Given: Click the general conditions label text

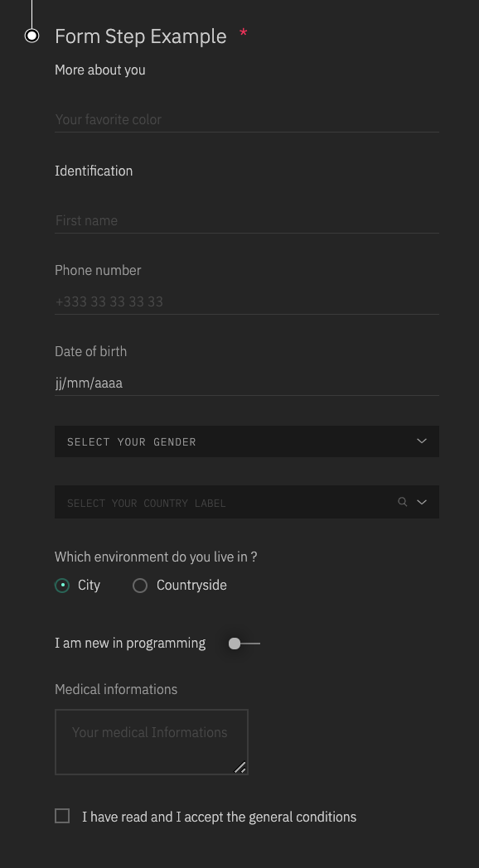Looking at the screenshot, I should (x=220, y=817).
